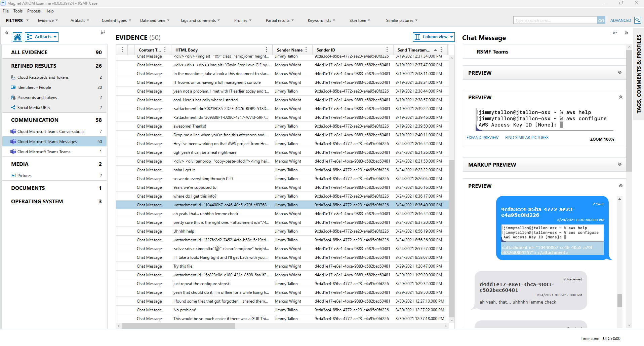Open the Sender Name column options menu
Viewport: 644px width, 346px height.
tap(306, 50)
